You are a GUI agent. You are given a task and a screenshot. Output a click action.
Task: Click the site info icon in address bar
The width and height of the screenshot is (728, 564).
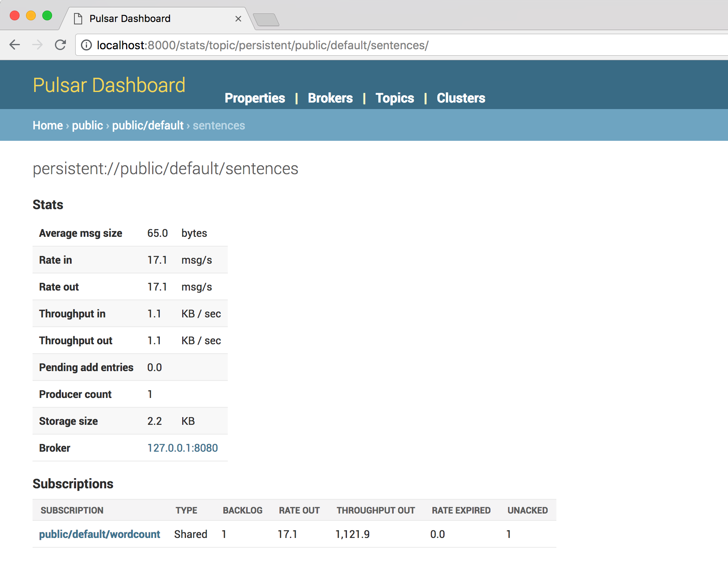click(86, 45)
